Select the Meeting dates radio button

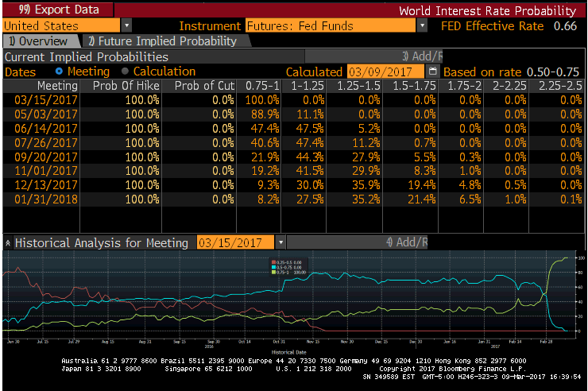pyautogui.click(x=59, y=71)
